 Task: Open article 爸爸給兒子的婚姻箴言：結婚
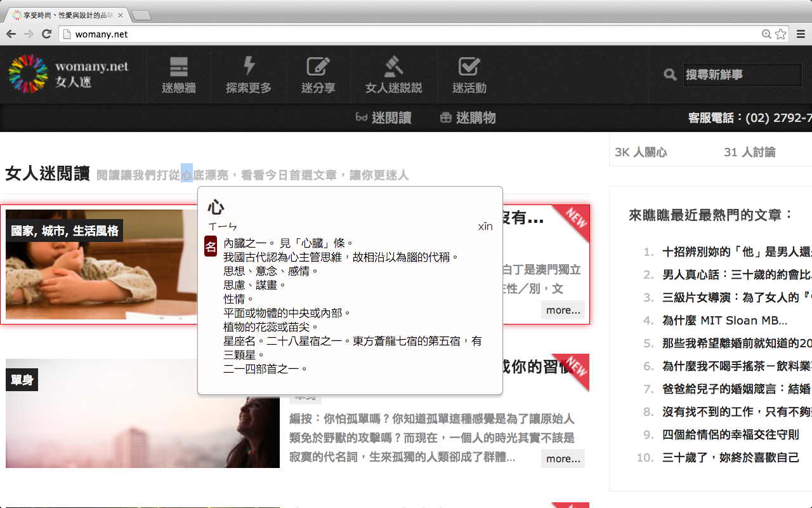coord(737,389)
